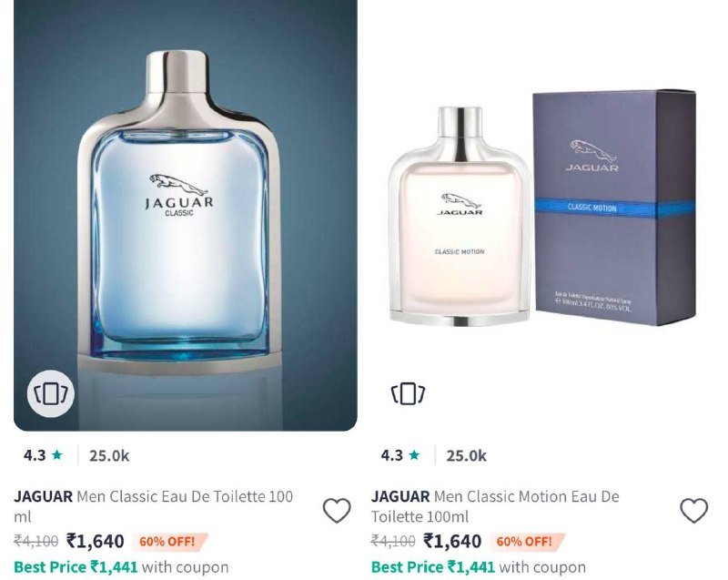Tap similar-products icon on Jaguar Classic image
Image resolution: width=728 pixels, height=580 pixels.
coord(50,393)
